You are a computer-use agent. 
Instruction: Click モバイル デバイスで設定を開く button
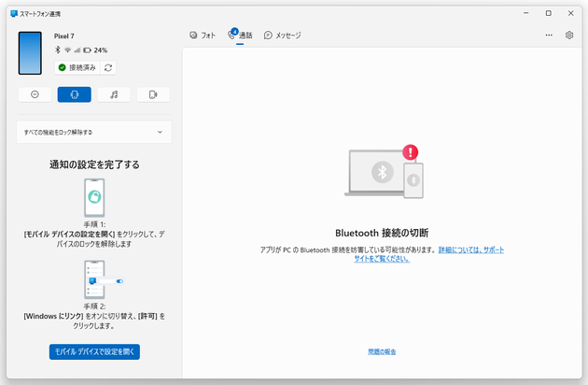pyautogui.click(x=94, y=351)
